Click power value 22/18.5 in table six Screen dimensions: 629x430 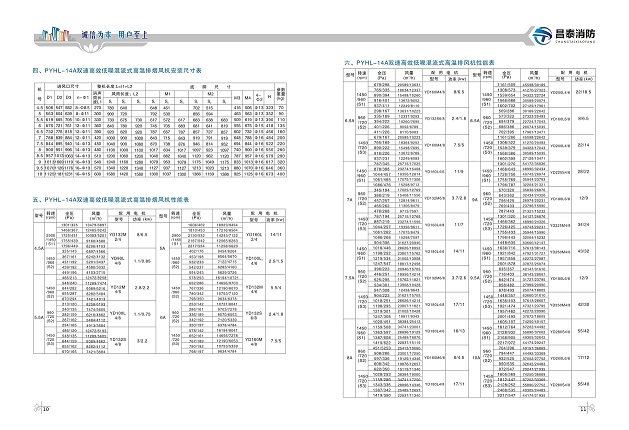tap(583, 92)
